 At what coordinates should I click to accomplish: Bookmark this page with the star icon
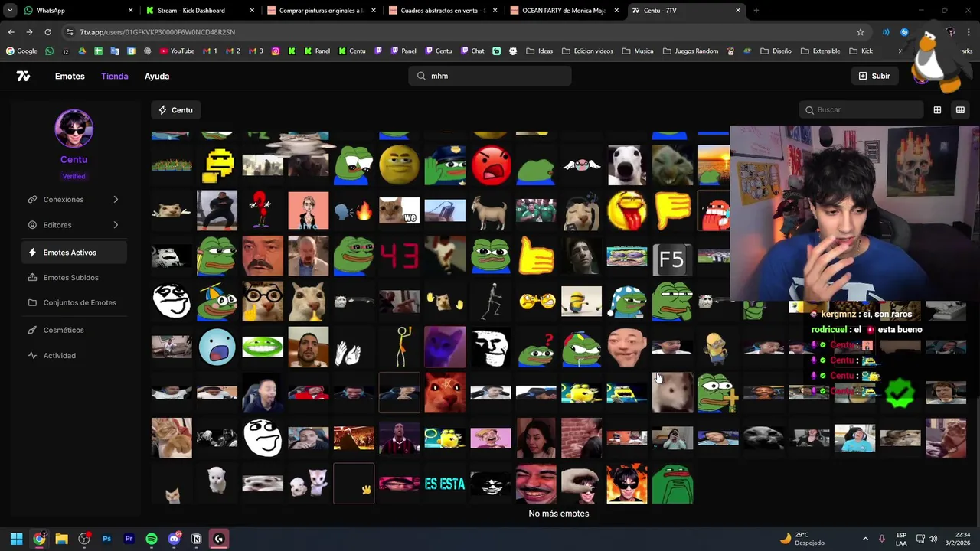[861, 32]
